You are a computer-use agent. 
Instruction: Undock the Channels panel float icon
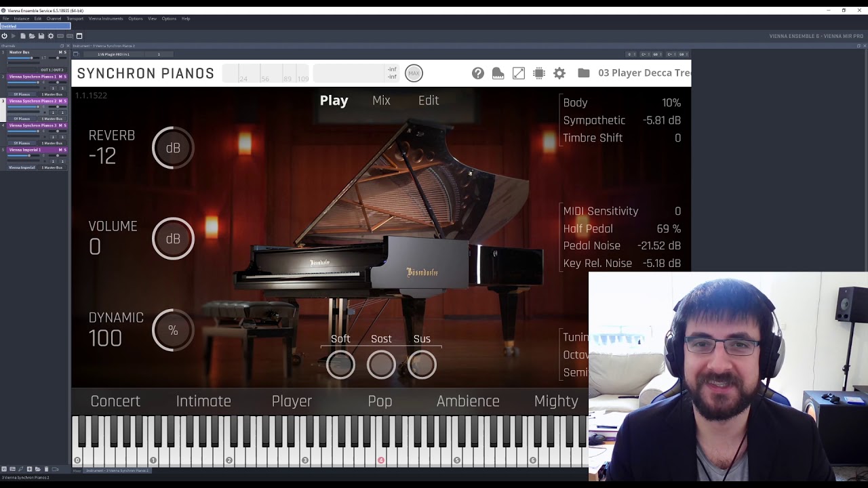[x=62, y=45]
